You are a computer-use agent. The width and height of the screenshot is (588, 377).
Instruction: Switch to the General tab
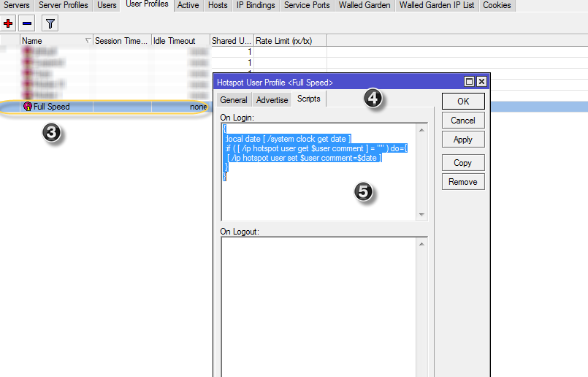[x=234, y=99]
